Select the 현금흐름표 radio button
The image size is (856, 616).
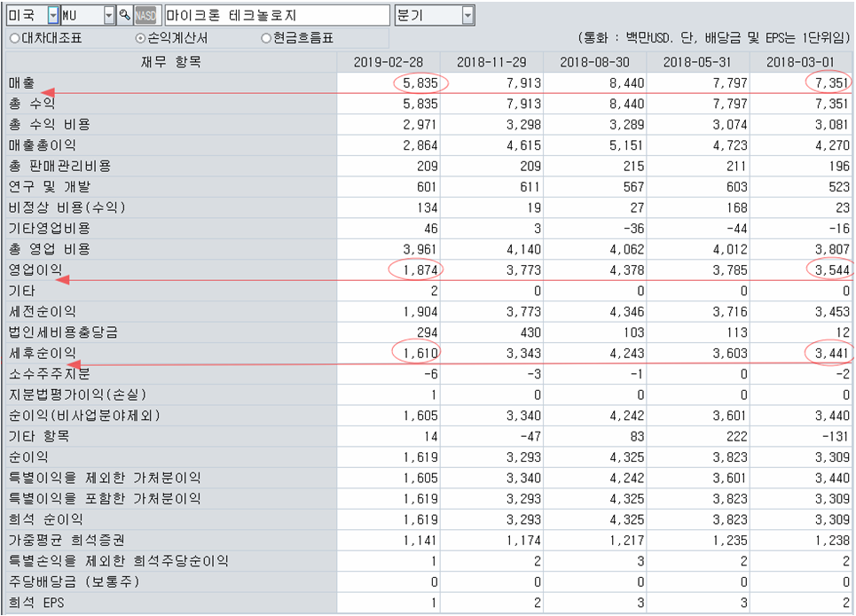266,38
